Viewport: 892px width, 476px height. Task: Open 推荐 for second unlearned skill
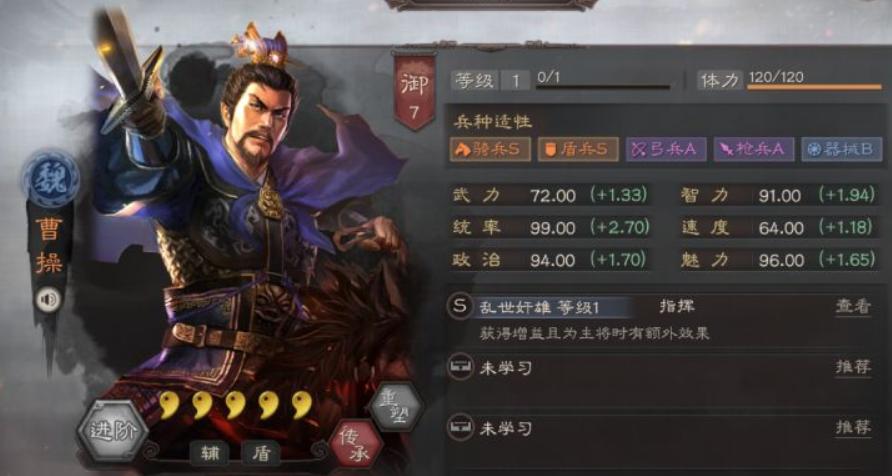853,428
